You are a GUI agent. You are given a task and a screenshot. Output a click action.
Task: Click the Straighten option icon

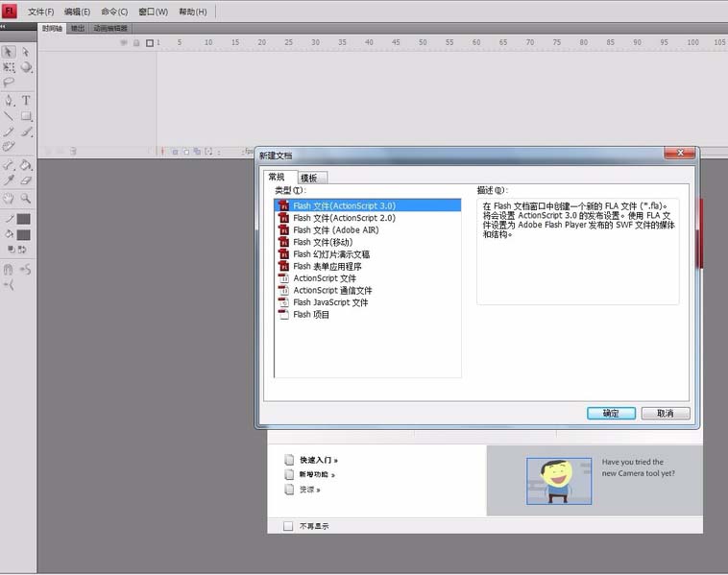point(9,285)
